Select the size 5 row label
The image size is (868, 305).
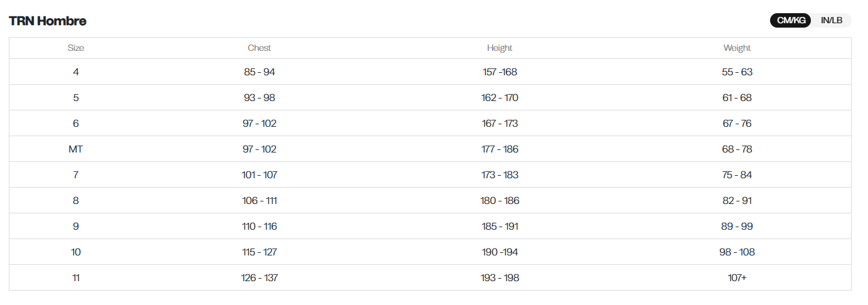click(x=76, y=98)
